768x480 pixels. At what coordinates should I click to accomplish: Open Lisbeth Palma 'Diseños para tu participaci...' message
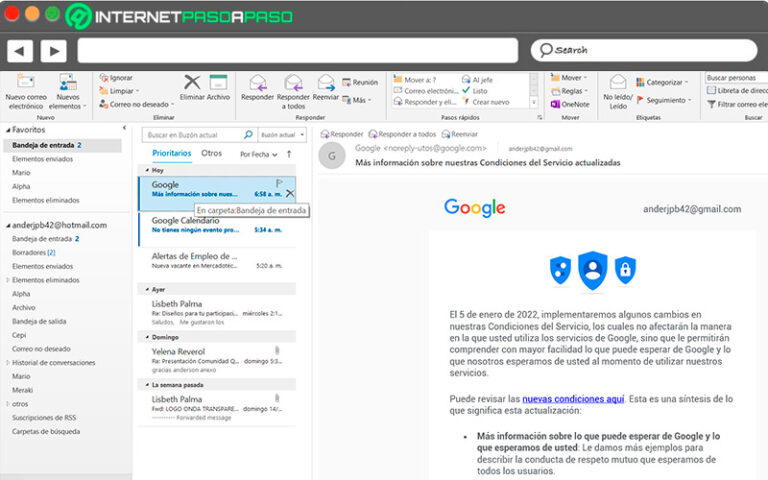[217, 312]
